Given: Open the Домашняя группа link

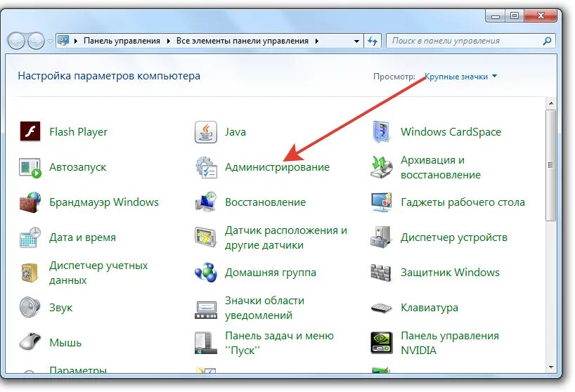Looking at the screenshot, I should tap(271, 273).
